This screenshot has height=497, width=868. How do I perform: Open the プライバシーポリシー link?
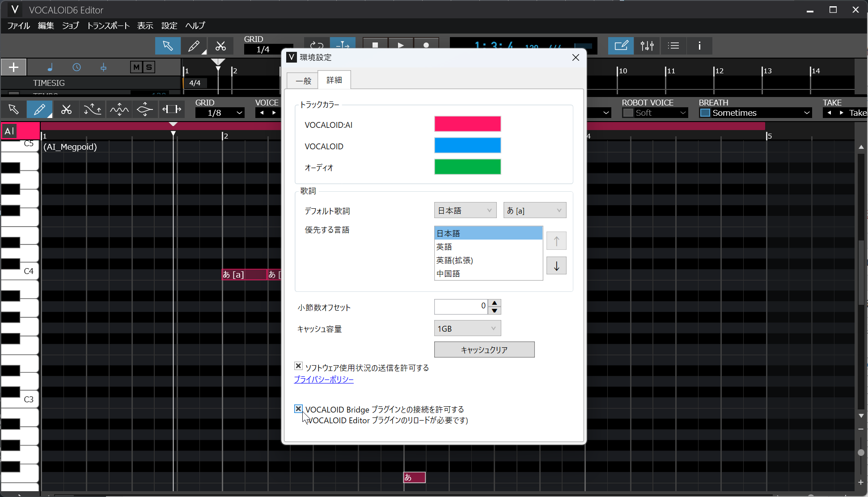tap(324, 379)
